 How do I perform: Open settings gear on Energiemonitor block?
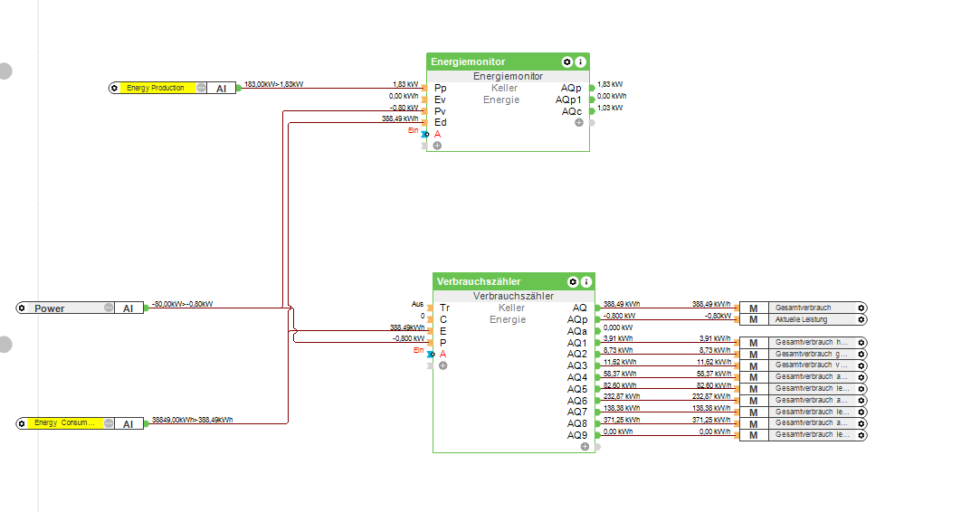[566, 62]
